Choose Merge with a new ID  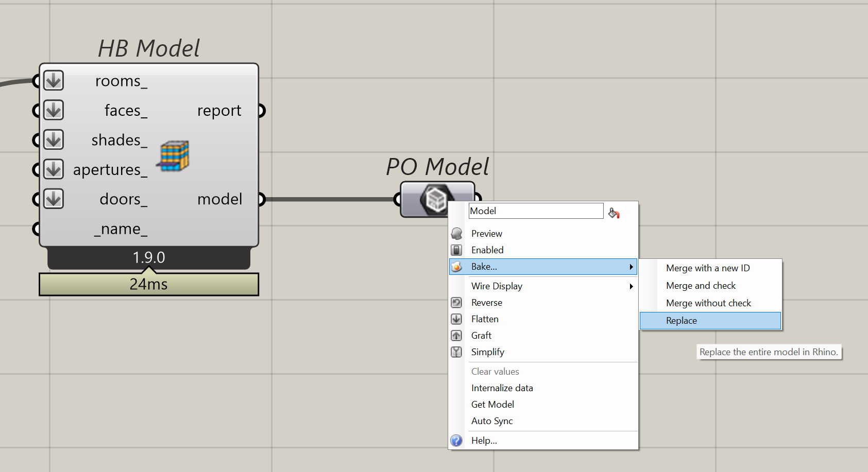[707, 268]
